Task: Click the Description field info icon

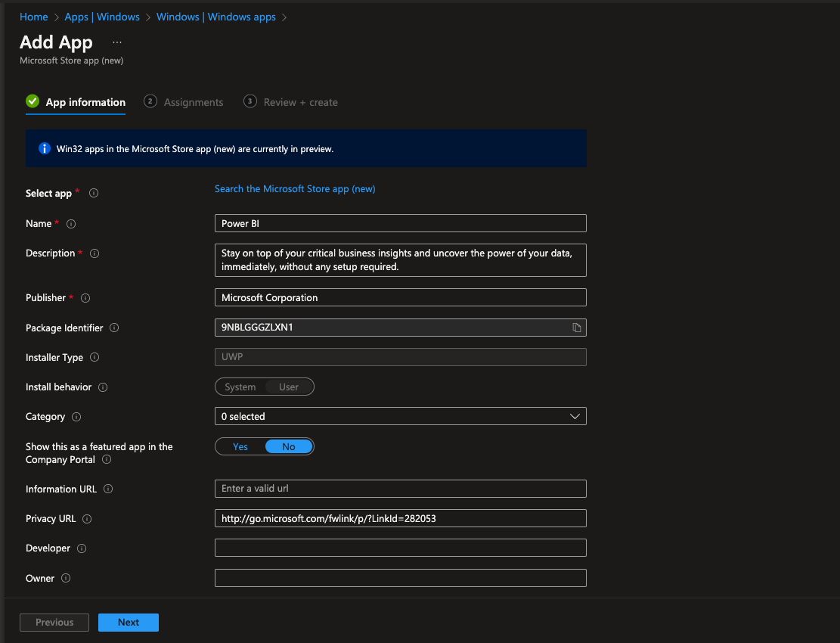Action: tap(94, 253)
